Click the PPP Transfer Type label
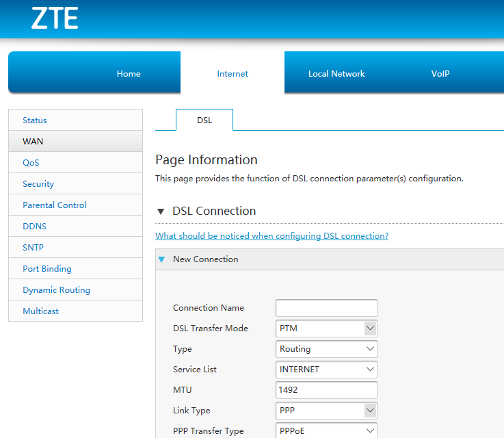This screenshot has height=438, width=504. coord(209,431)
